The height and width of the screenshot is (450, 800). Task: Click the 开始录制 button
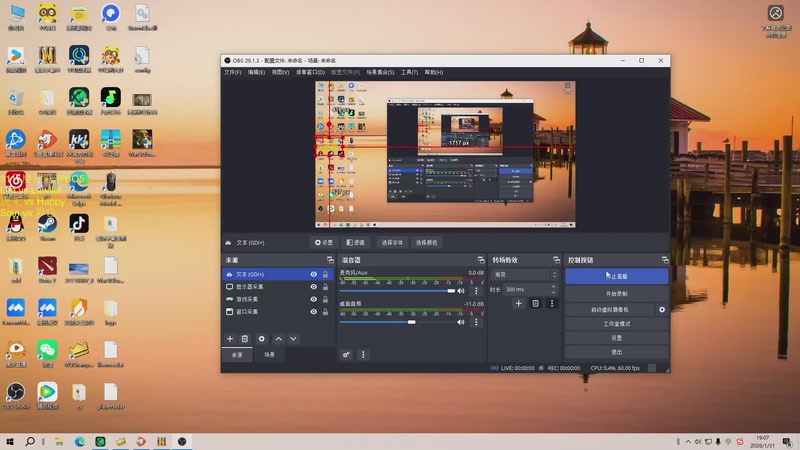point(616,294)
